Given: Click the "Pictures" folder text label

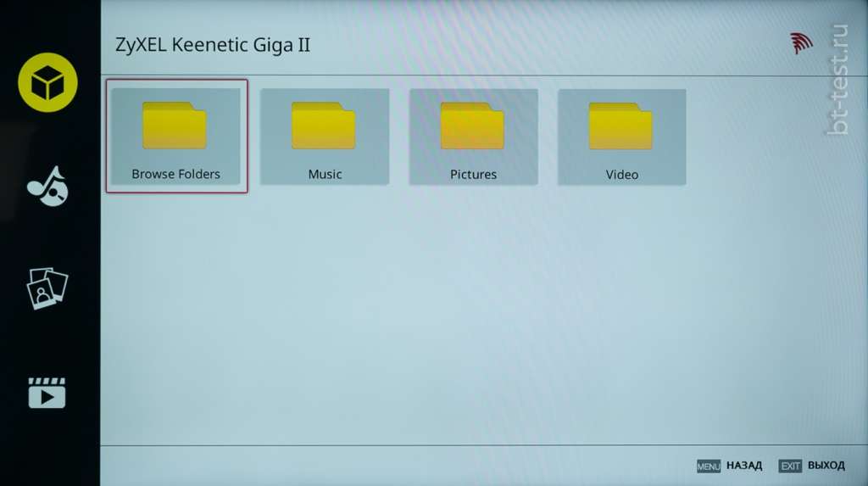Looking at the screenshot, I should [473, 175].
